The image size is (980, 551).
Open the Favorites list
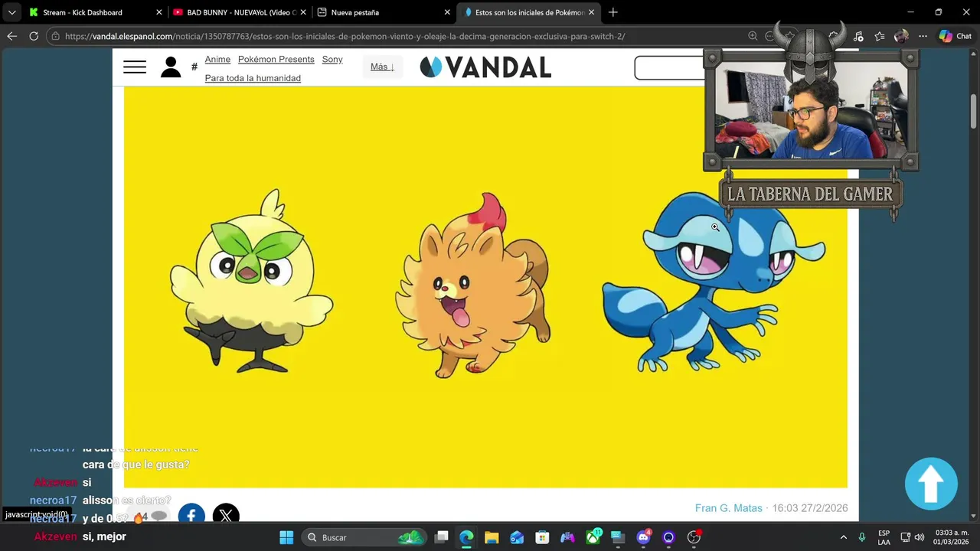pos(880,36)
